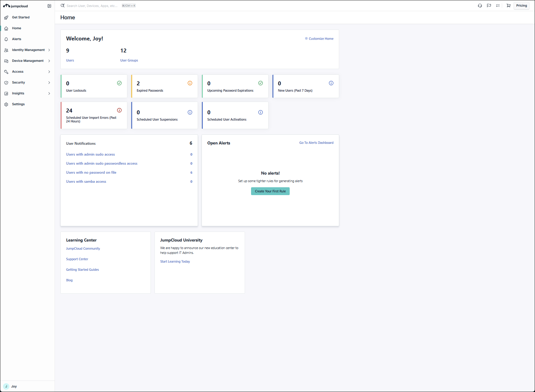Image resolution: width=535 pixels, height=392 pixels.
Task: Click the Alerts bell icon
Action: (x=6, y=39)
